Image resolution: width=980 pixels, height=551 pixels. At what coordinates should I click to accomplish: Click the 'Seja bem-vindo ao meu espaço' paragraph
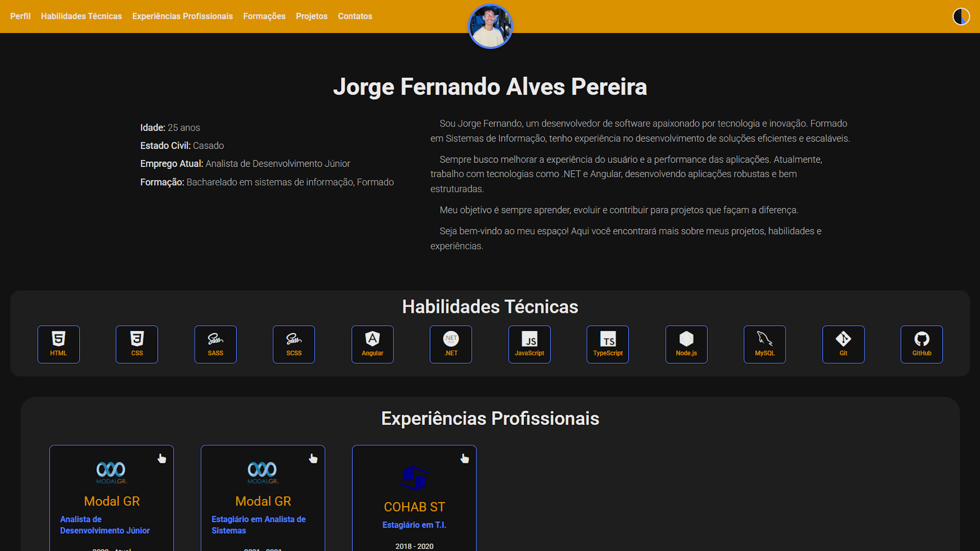click(x=626, y=238)
